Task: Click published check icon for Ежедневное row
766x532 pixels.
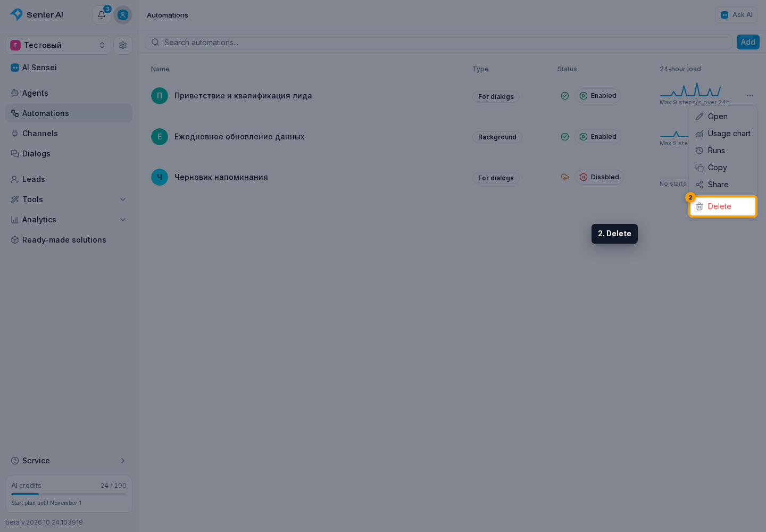Action: click(565, 137)
